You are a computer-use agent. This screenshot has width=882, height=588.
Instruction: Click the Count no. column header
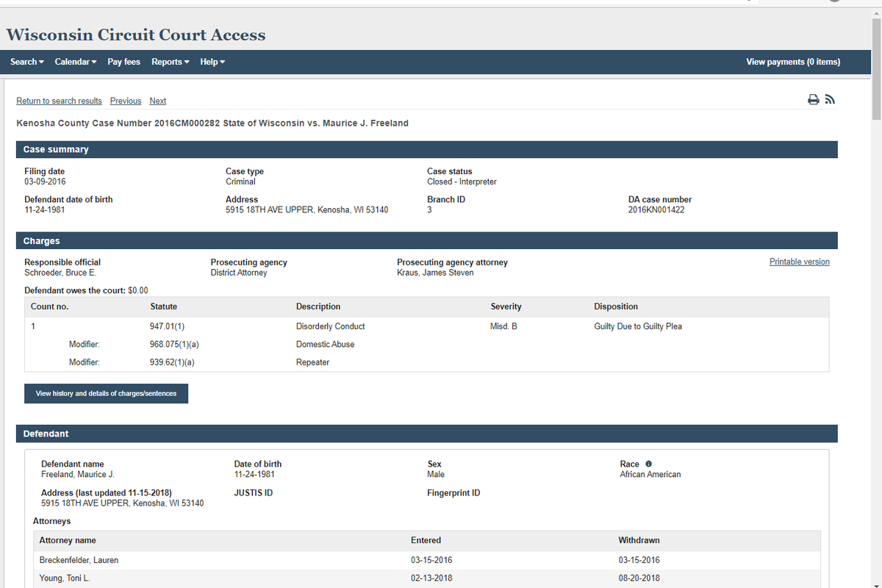tap(49, 306)
